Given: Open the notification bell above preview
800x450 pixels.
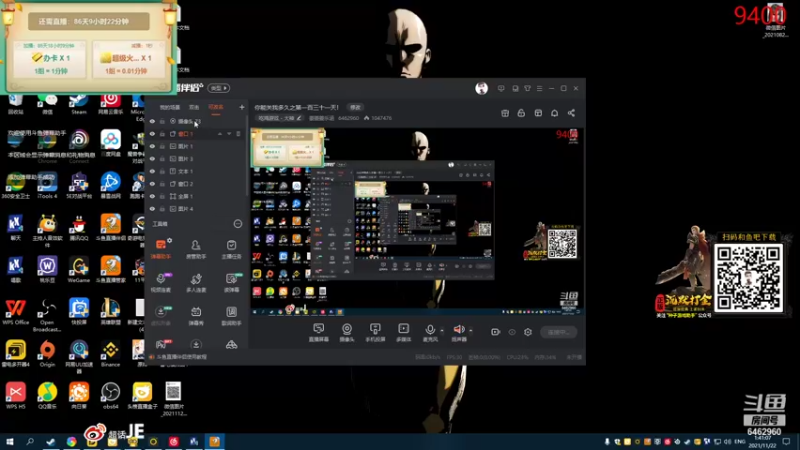Looking at the screenshot, I should click(x=555, y=113).
